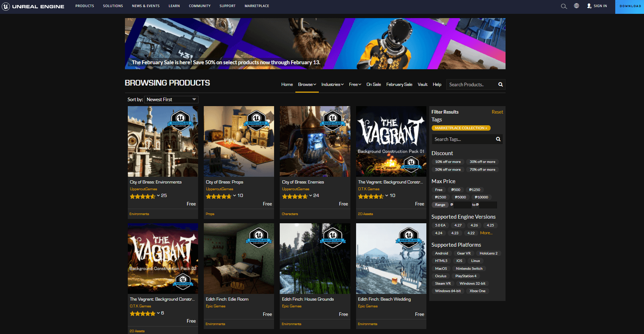Enable the PlayStation 4 platform filter
The image size is (644, 334).
[x=466, y=276]
